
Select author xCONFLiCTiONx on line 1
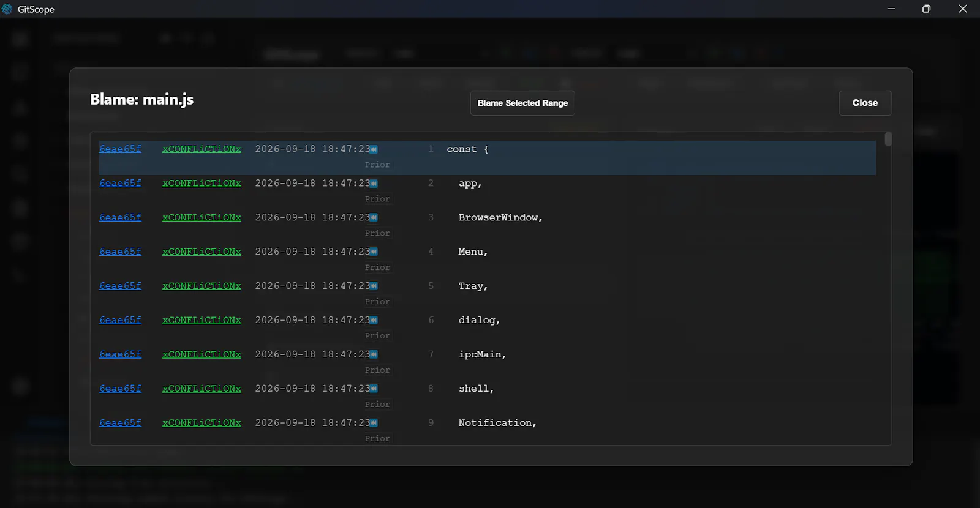202,149
